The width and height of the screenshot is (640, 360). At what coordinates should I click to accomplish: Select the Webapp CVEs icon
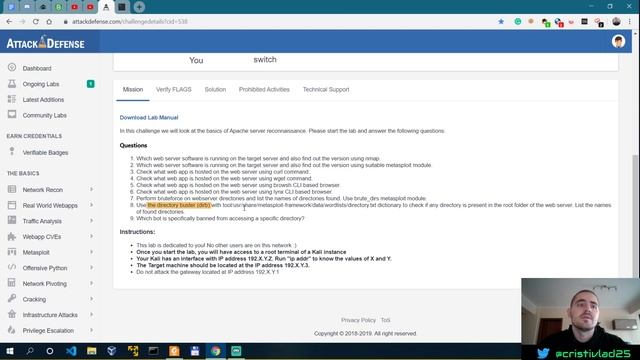click(12, 236)
